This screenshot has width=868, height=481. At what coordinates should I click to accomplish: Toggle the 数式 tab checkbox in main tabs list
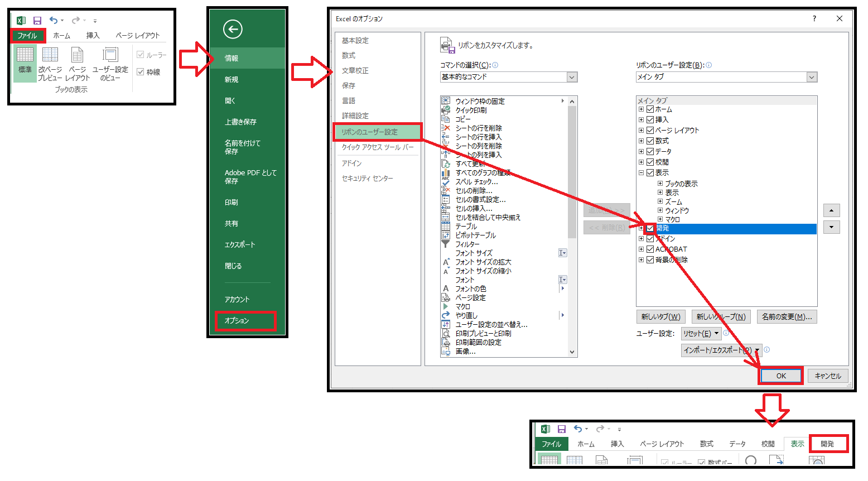(650, 141)
